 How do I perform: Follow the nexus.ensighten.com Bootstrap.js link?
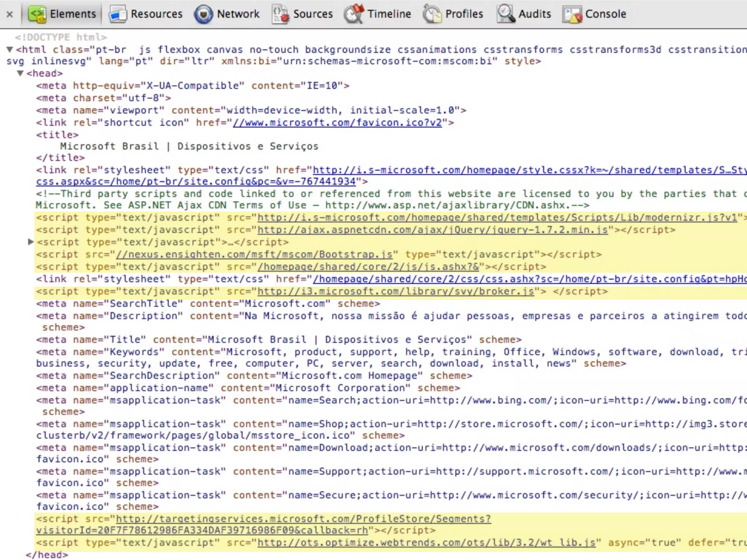(254, 254)
